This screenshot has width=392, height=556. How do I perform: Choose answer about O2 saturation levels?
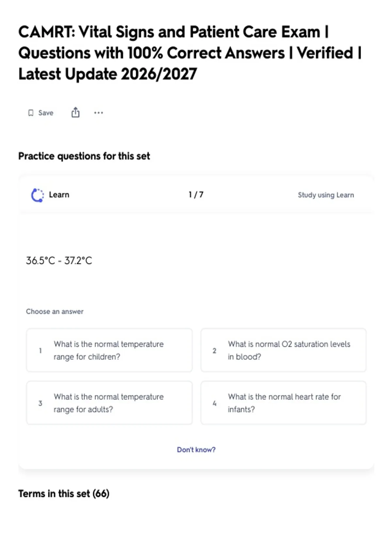[283, 350]
